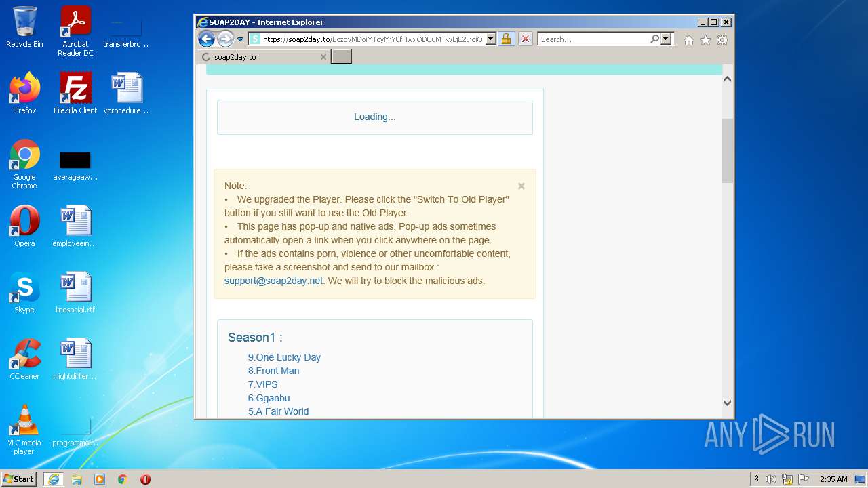This screenshot has height=488, width=868.
Task: Click the page scroll up arrow
Action: tap(727, 79)
